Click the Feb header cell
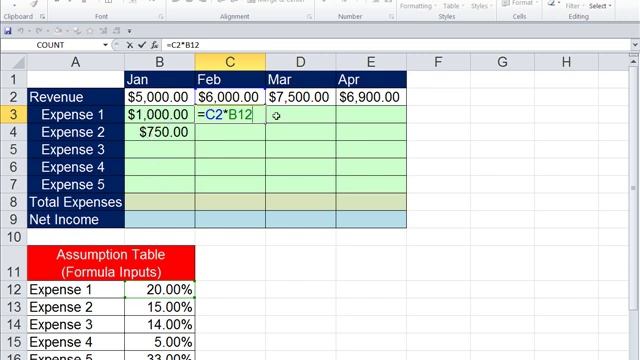The width and height of the screenshot is (640, 360). point(230,79)
